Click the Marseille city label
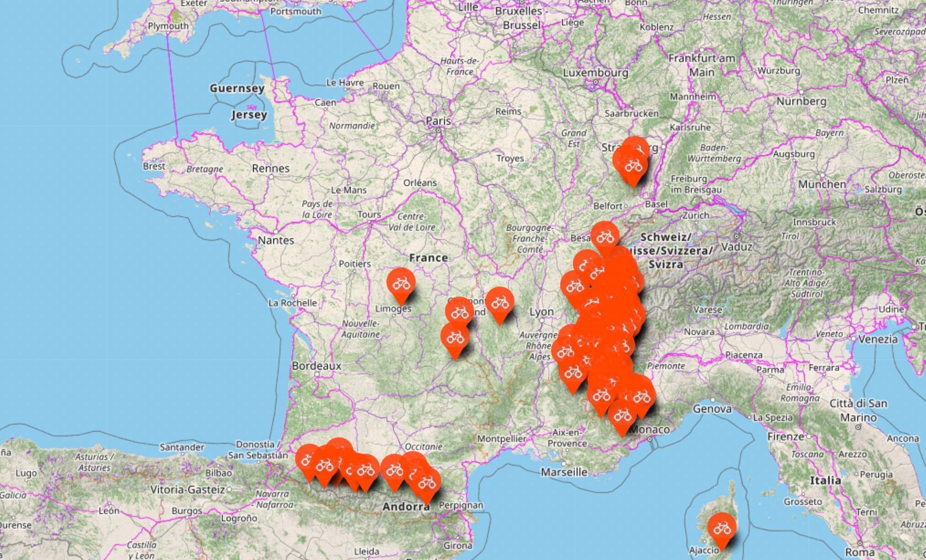The width and height of the screenshot is (926, 560). coord(564,472)
